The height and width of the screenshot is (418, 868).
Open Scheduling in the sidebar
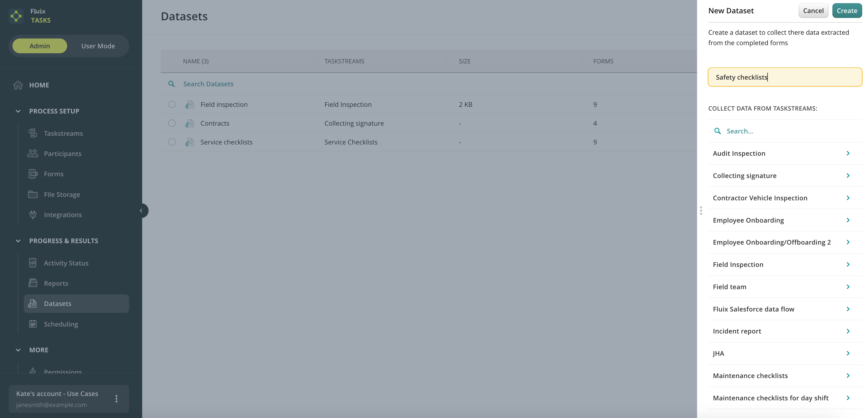click(x=61, y=324)
